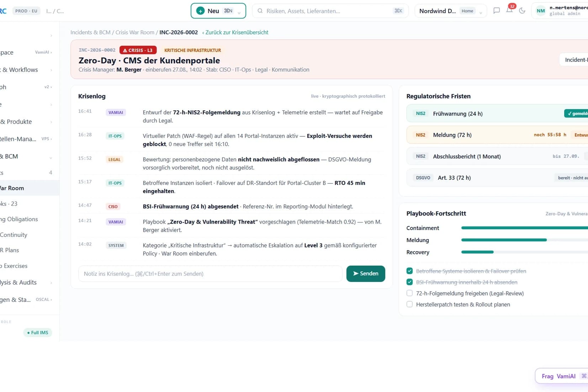The height and width of the screenshot is (392, 588).
Task: Toggle dark mode moon icon
Action: click(x=522, y=11)
